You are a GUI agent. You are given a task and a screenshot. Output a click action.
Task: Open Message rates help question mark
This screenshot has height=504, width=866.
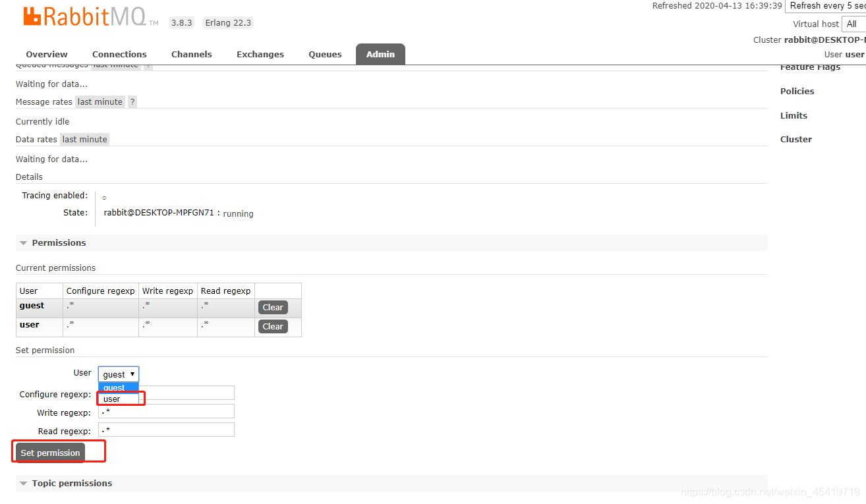pyautogui.click(x=132, y=101)
